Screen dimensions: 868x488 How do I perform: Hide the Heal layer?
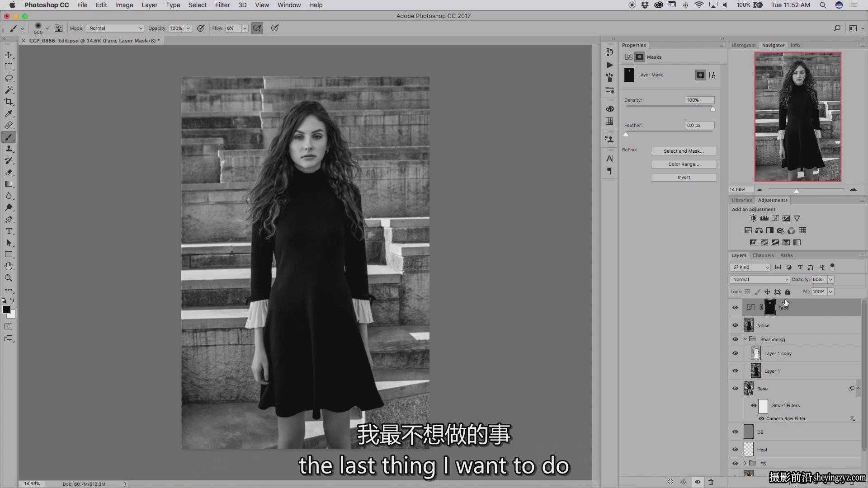(735, 450)
